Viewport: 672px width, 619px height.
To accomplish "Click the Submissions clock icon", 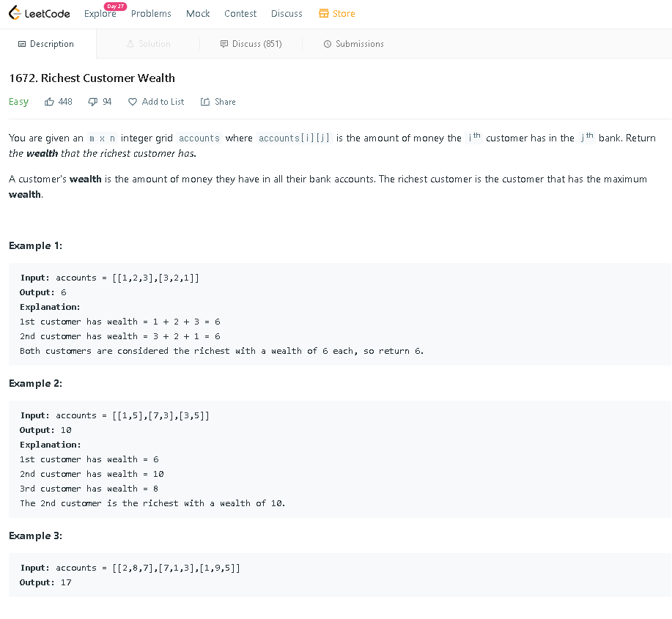I will (x=328, y=44).
